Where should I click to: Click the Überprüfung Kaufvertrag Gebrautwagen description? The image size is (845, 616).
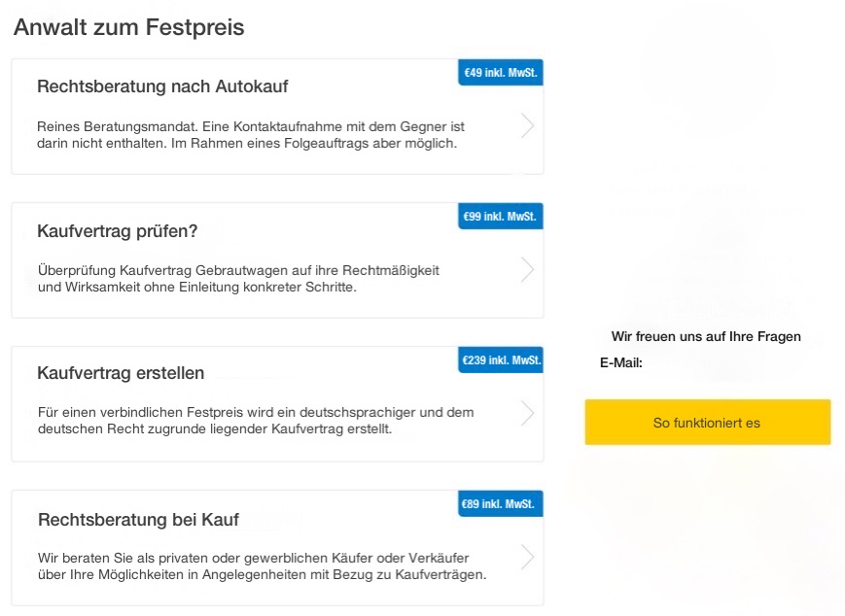pyautogui.click(x=238, y=279)
